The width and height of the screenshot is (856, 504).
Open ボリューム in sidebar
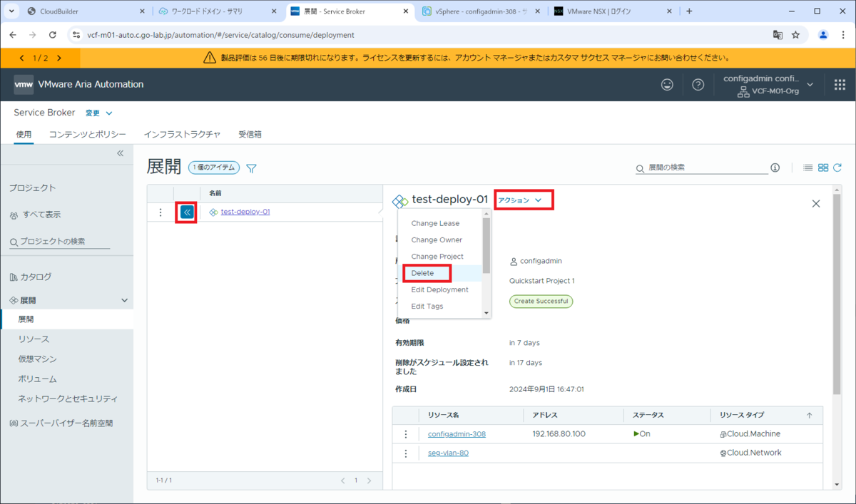pos(37,379)
